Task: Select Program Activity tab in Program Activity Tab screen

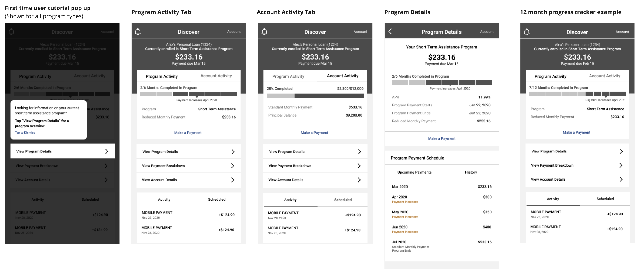Action: tap(162, 76)
